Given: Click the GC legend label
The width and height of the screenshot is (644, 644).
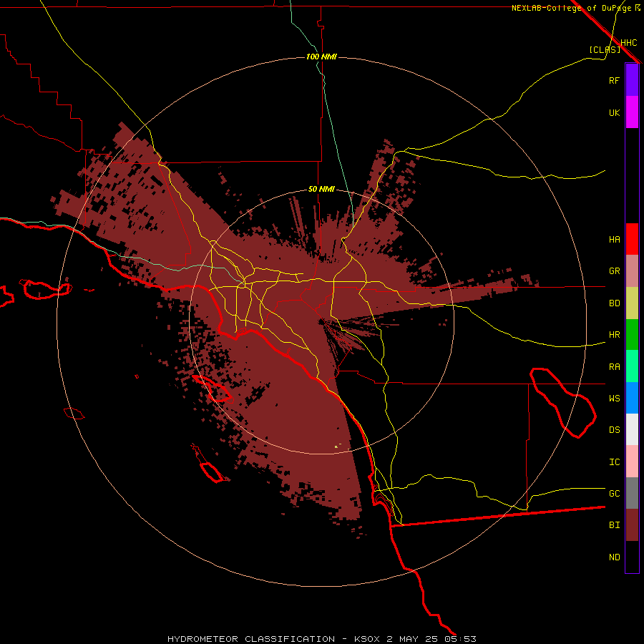Looking at the screenshot, I should coord(614,494).
